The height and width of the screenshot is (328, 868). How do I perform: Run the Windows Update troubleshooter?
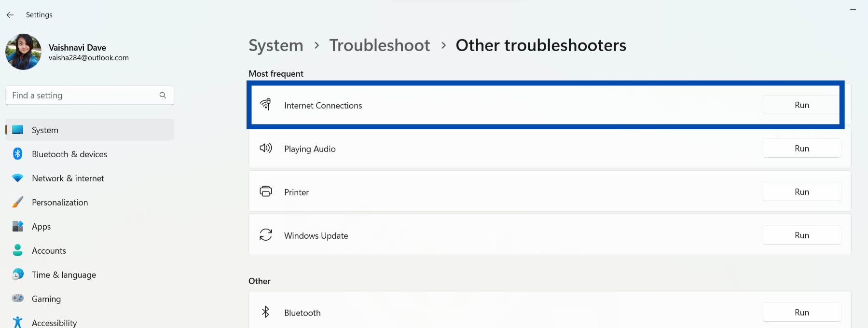pos(801,235)
